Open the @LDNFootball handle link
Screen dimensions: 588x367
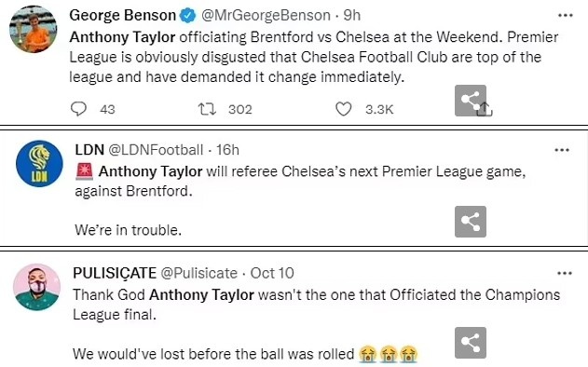(x=156, y=150)
